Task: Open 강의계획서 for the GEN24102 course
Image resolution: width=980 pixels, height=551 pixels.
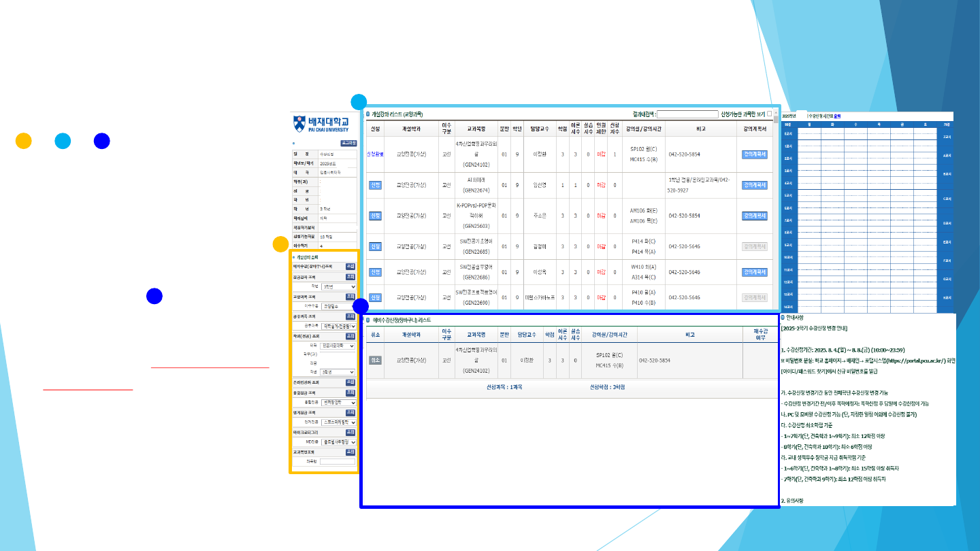Action: click(754, 154)
